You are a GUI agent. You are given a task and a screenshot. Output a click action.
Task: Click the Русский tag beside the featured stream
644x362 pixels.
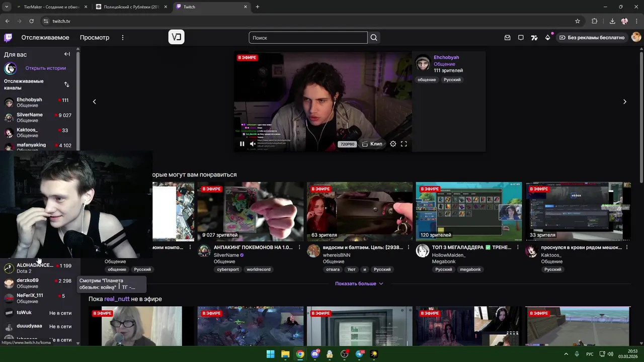tap(452, 80)
